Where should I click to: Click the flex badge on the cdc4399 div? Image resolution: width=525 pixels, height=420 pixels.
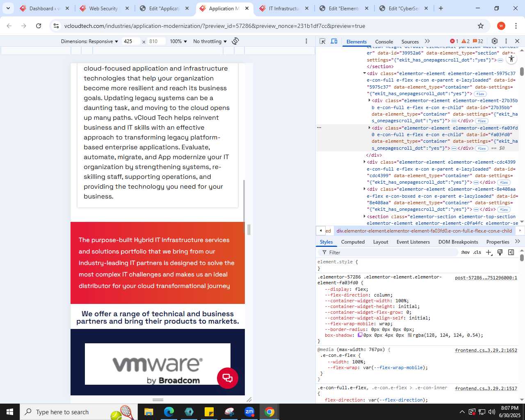(x=504, y=183)
